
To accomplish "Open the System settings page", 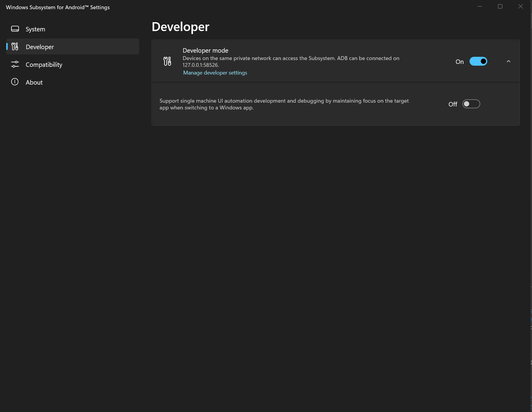I will pyautogui.click(x=73, y=29).
